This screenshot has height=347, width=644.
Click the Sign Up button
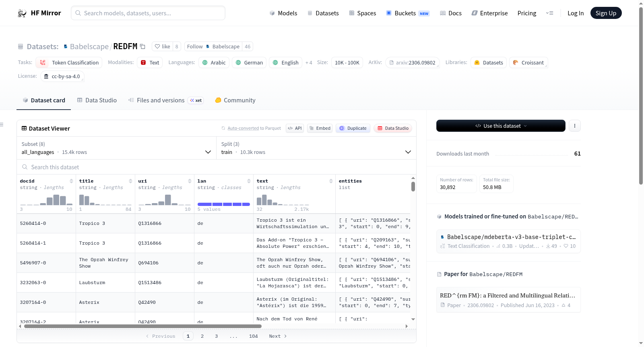tap(606, 13)
